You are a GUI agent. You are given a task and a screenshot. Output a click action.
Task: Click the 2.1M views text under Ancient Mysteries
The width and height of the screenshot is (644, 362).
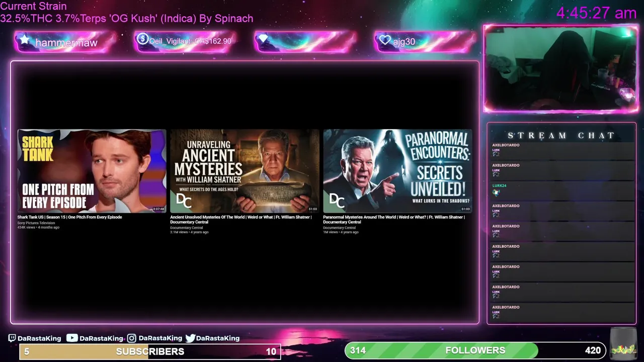coord(179,232)
